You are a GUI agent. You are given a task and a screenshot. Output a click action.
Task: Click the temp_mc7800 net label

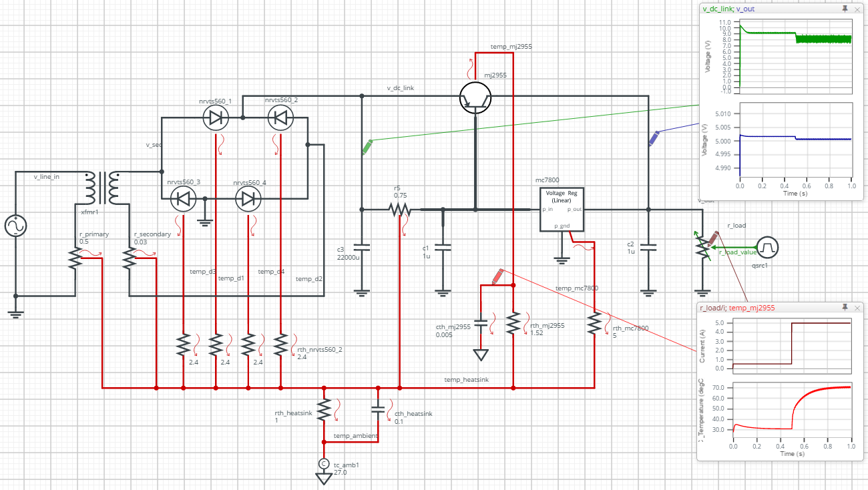tap(577, 288)
